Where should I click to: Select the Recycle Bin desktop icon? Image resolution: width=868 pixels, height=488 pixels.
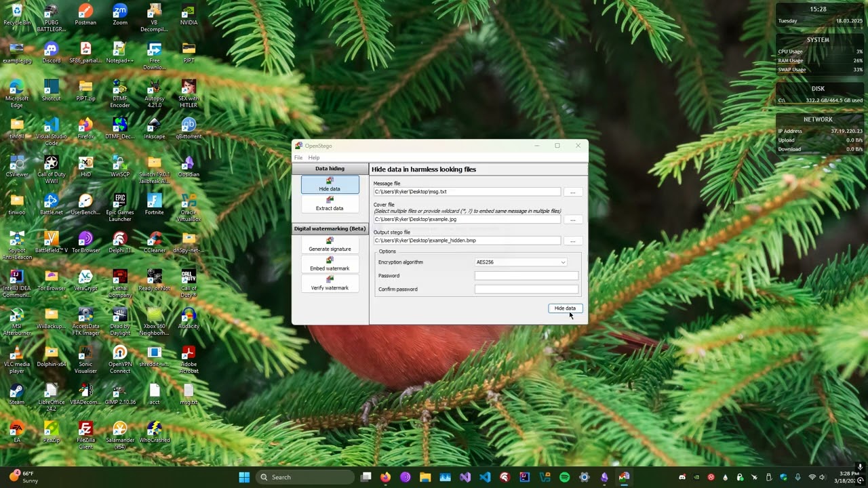17,15
